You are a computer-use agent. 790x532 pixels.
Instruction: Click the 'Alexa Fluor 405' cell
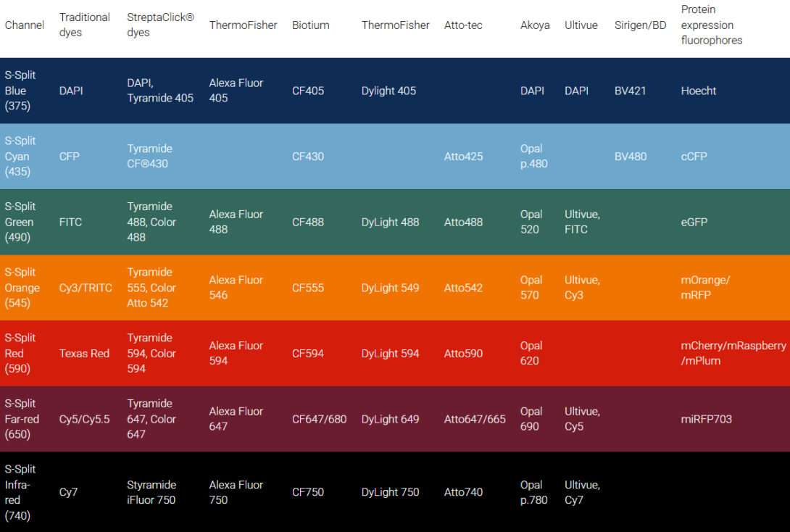click(x=236, y=91)
